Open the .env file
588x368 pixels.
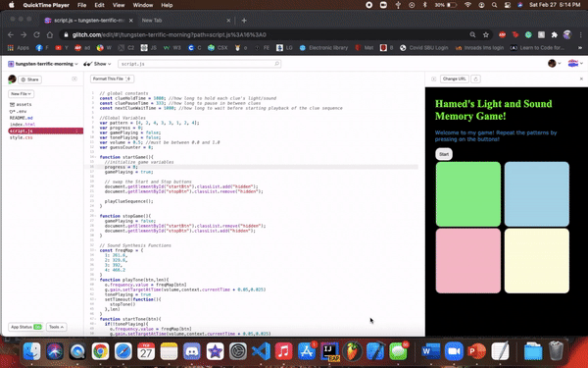18,111
